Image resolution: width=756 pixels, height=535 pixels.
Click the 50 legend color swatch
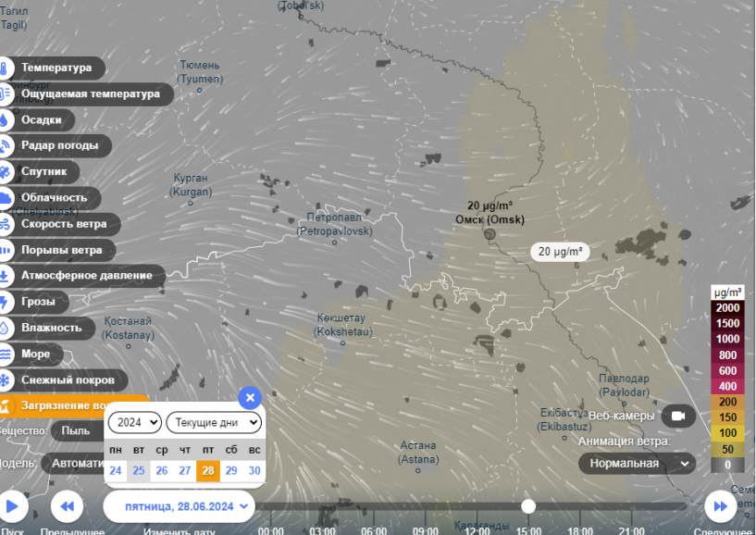(727, 449)
